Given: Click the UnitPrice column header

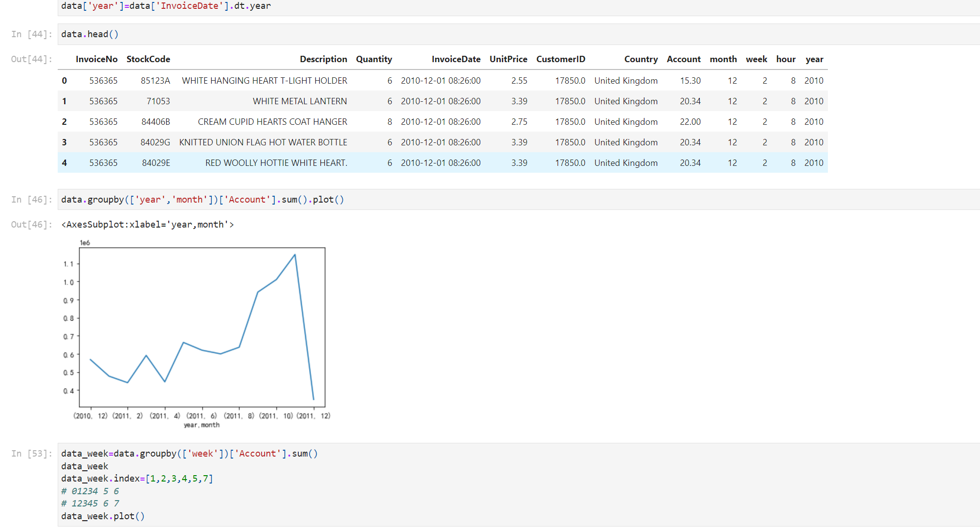Looking at the screenshot, I should (x=508, y=59).
